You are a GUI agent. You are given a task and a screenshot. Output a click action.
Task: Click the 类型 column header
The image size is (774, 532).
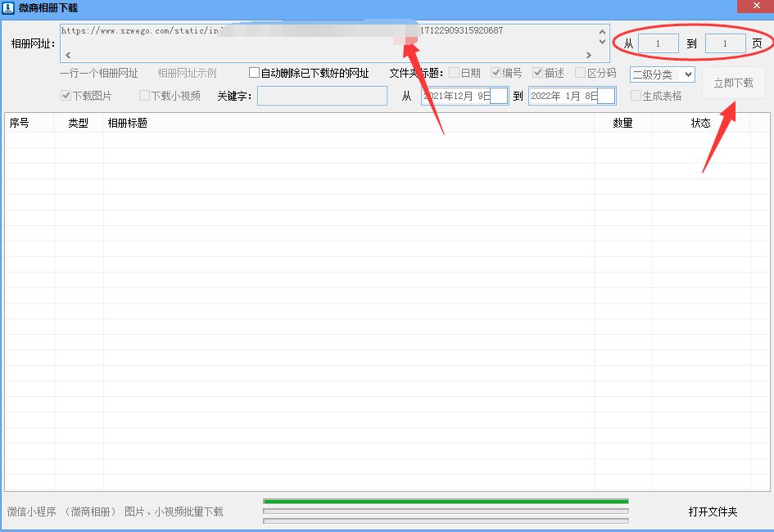(x=79, y=123)
